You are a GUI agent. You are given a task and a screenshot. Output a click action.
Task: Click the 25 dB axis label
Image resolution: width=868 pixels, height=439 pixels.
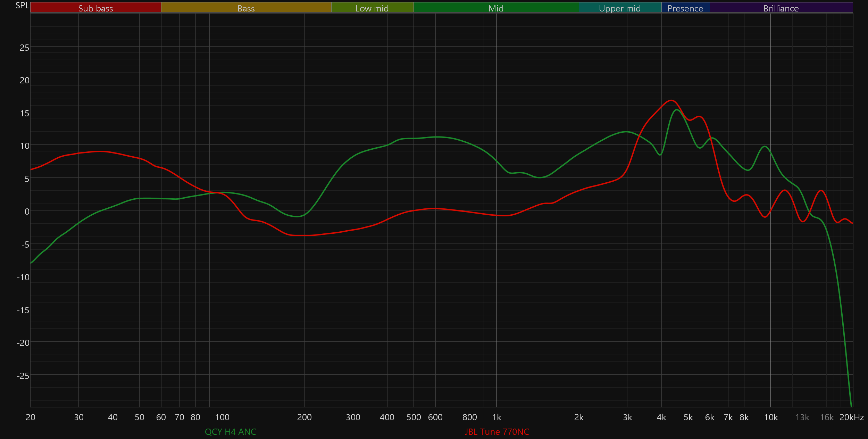click(x=24, y=48)
